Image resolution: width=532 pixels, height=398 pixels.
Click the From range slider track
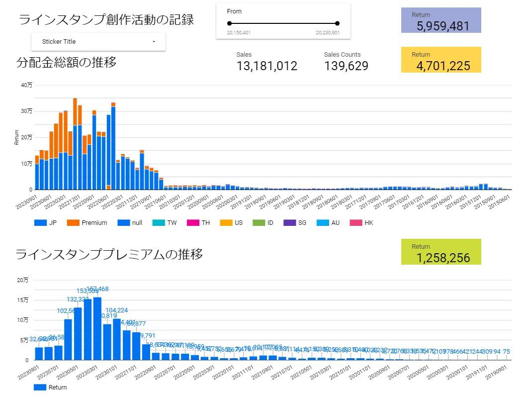point(283,23)
